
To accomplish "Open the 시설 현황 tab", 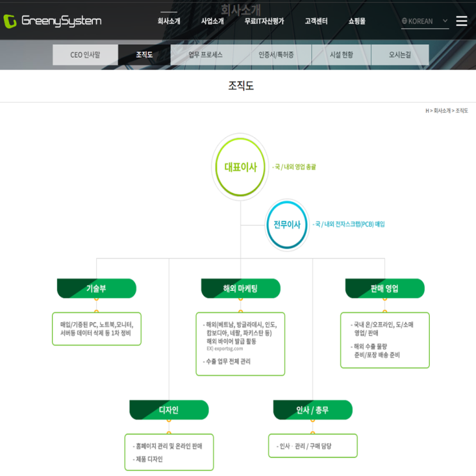I will tap(341, 55).
